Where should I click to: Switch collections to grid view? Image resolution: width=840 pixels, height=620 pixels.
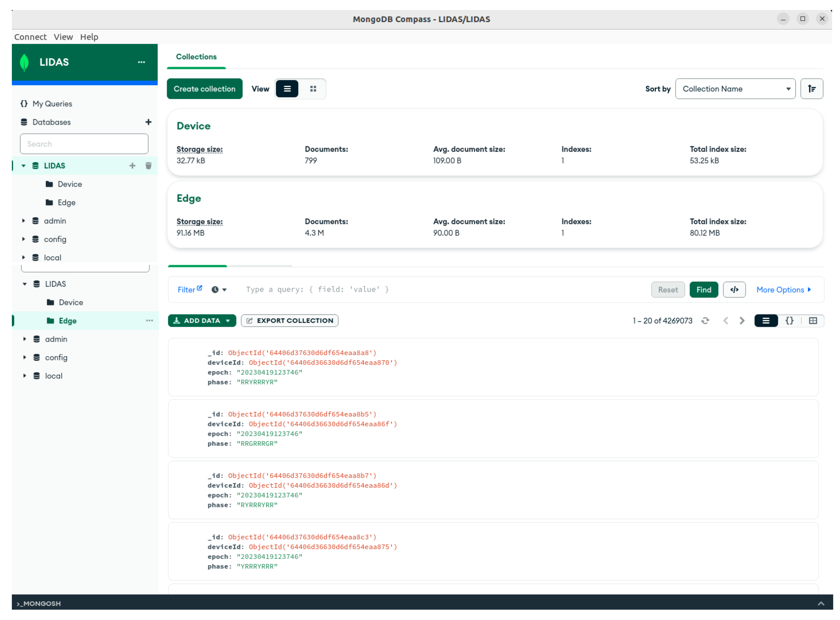click(313, 89)
